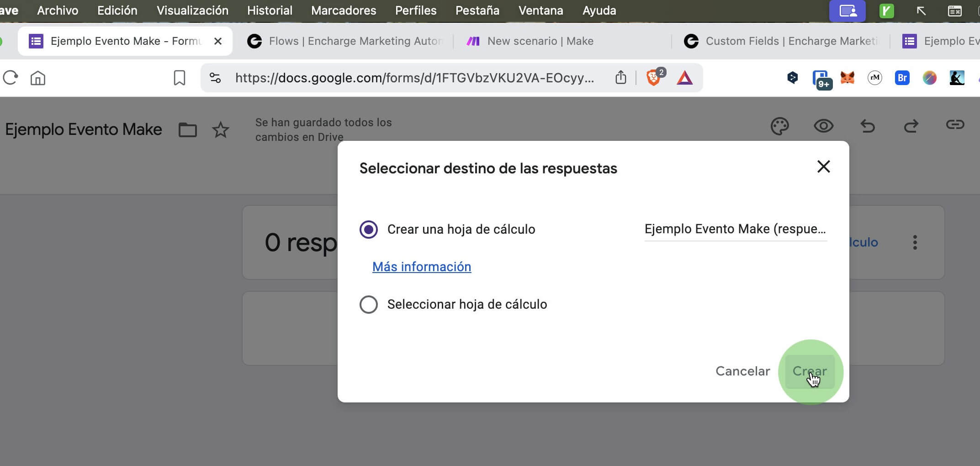This screenshot has height=466, width=980.
Task: Star the Ejemplo Evento Make form
Action: coord(221,130)
